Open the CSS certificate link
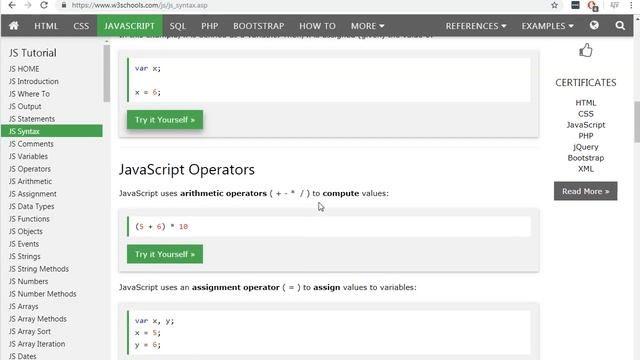The width and height of the screenshot is (640, 360). [585, 114]
